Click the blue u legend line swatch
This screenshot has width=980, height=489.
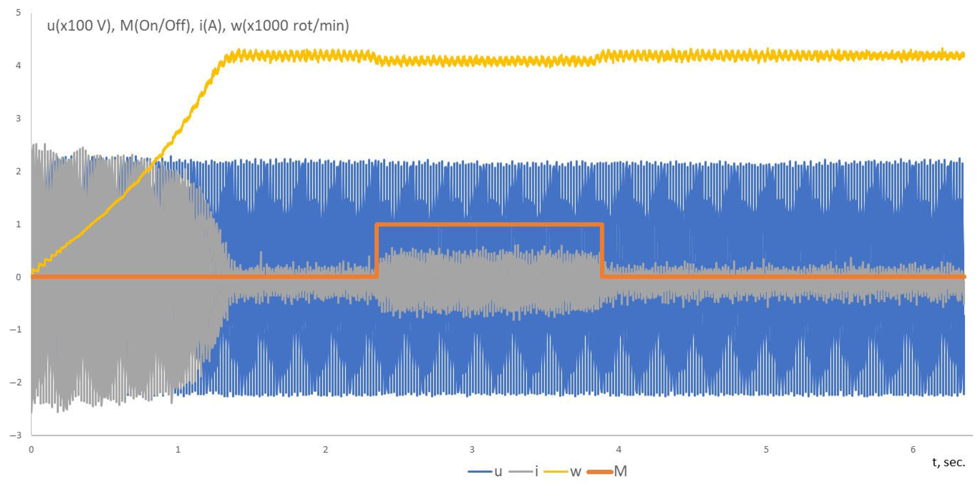pos(480,472)
